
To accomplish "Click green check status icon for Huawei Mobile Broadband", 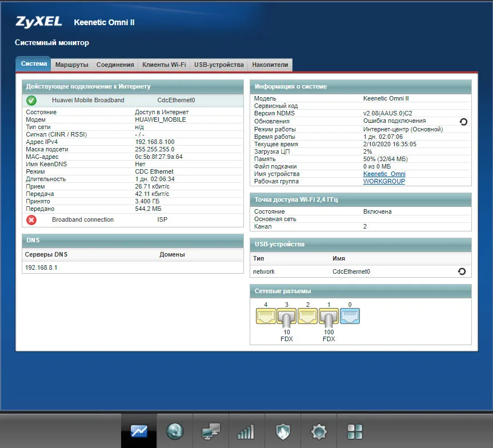I will (31, 101).
